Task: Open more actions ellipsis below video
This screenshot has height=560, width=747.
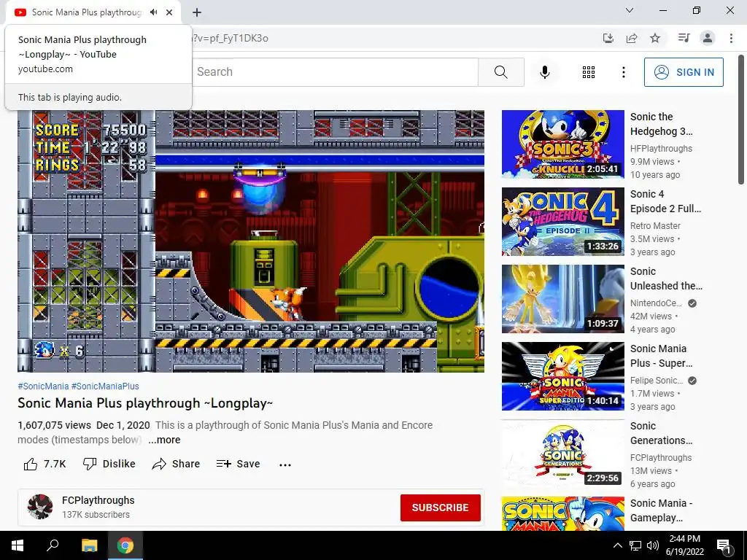Action: click(x=285, y=464)
